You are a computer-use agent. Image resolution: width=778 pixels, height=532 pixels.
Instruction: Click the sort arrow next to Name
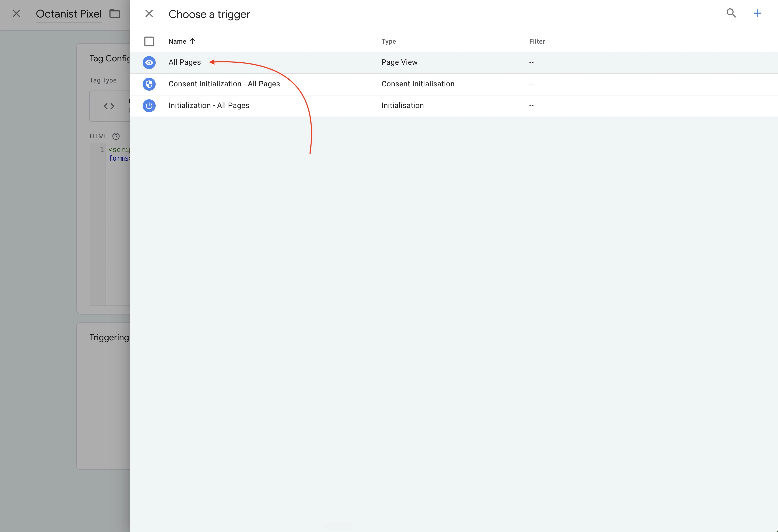tap(193, 41)
